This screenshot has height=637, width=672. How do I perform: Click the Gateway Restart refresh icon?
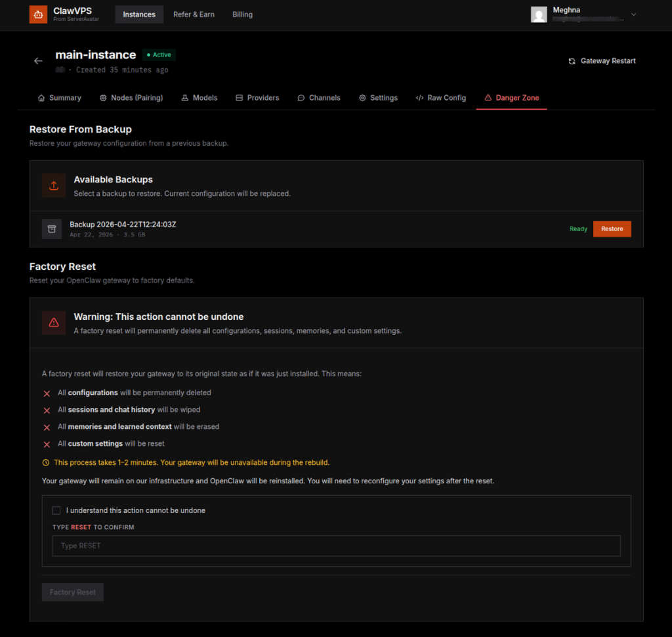[572, 60]
